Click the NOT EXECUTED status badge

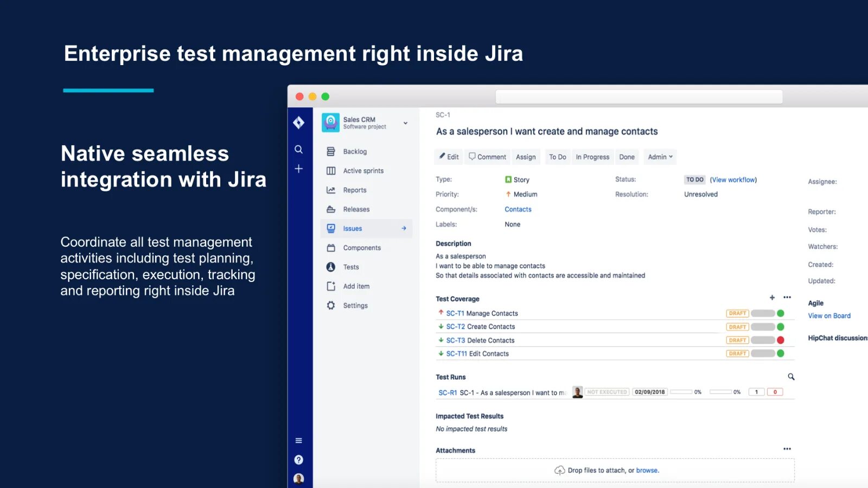click(607, 392)
